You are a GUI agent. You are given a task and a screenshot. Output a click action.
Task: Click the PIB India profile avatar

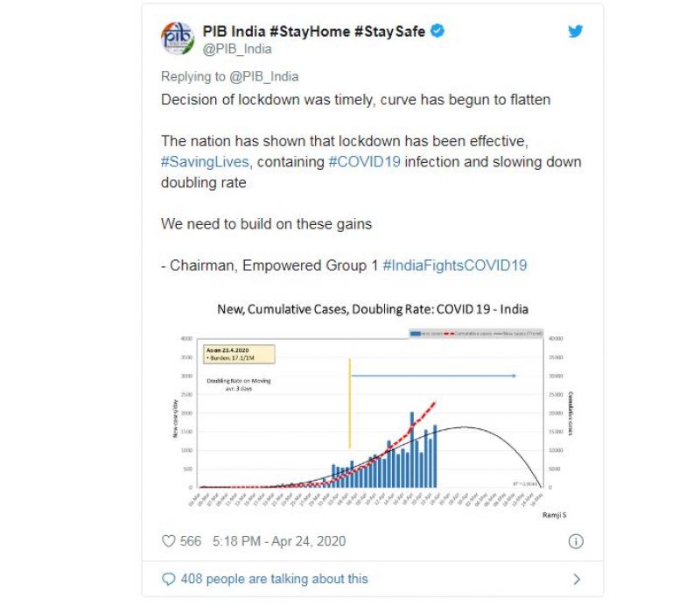pyautogui.click(x=178, y=39)
